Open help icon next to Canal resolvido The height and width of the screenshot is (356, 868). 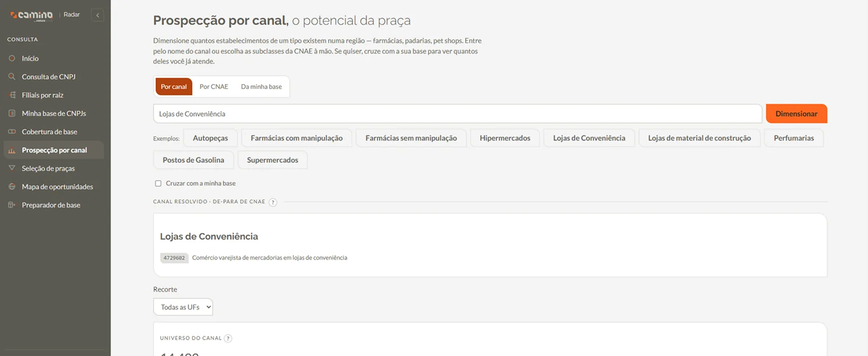pyautogui.click(x=273, y=202)
